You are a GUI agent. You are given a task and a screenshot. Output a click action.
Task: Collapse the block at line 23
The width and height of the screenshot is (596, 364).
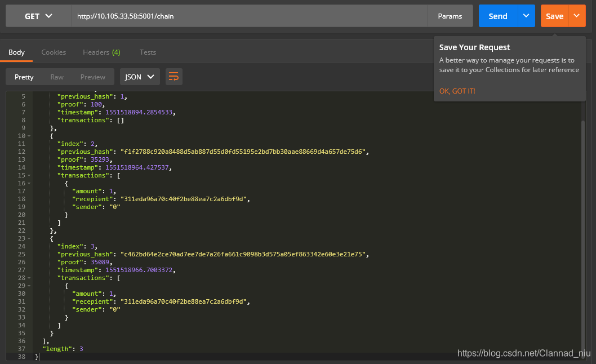29,239
